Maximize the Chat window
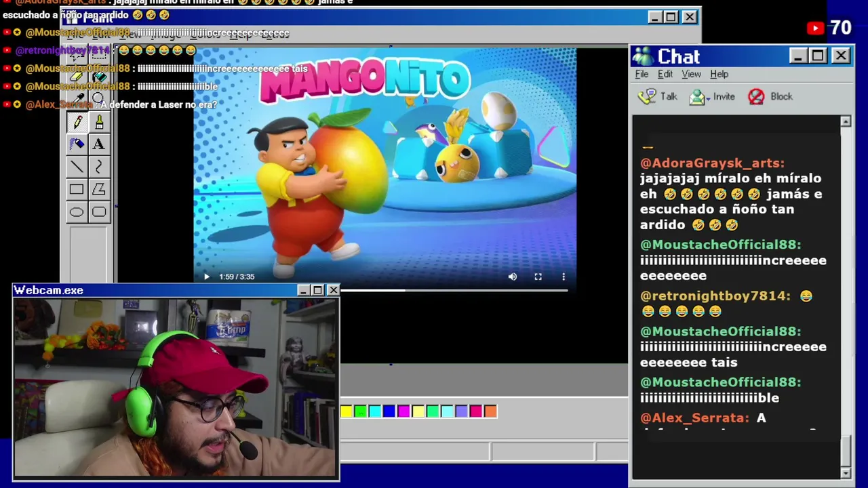Image resolution: width=868 pixels, height=488 pixels. point(818,56)
